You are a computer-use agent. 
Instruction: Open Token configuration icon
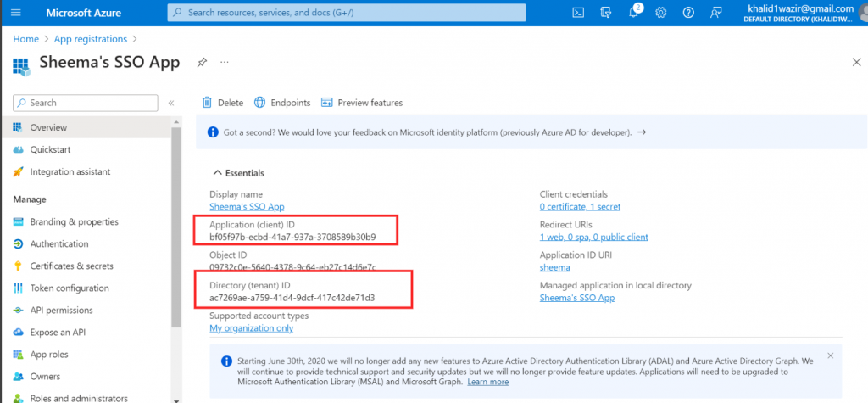pyautogui.click(x=19, y=288)
